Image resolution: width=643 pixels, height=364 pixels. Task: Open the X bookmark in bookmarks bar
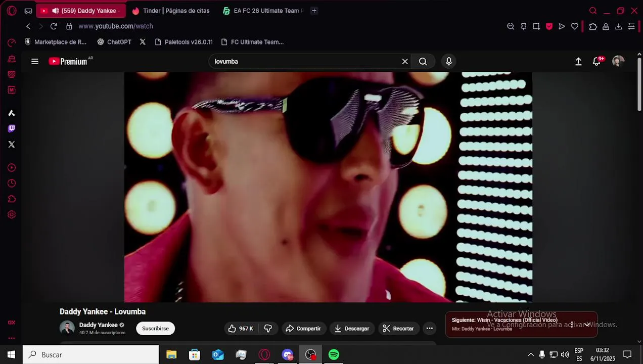pyautogui.click(x=143, y=42)
